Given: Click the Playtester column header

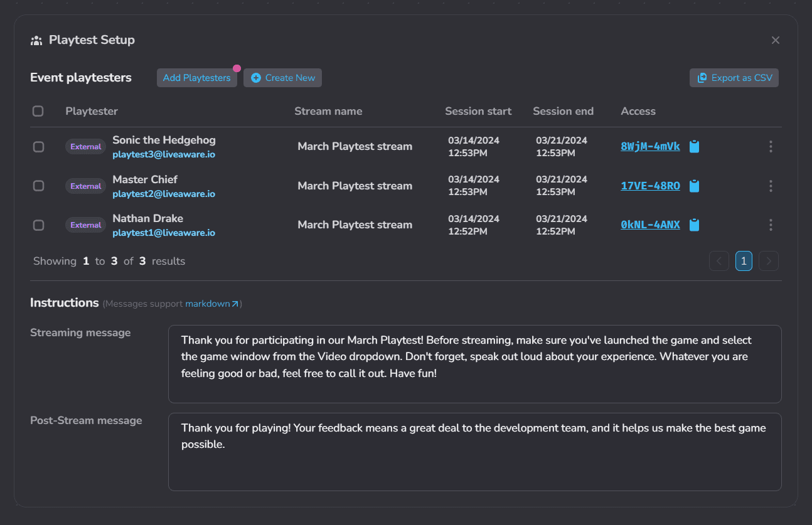Looking at the screenshot, I should 92,111.
